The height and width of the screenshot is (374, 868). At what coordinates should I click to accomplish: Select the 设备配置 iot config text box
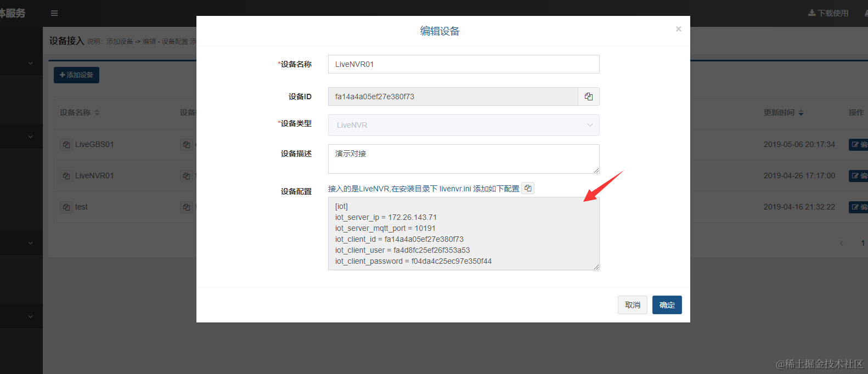[x=464, y=234]
